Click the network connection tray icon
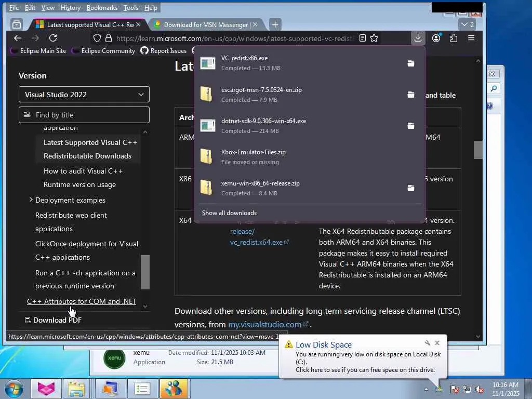 (467, 389)
